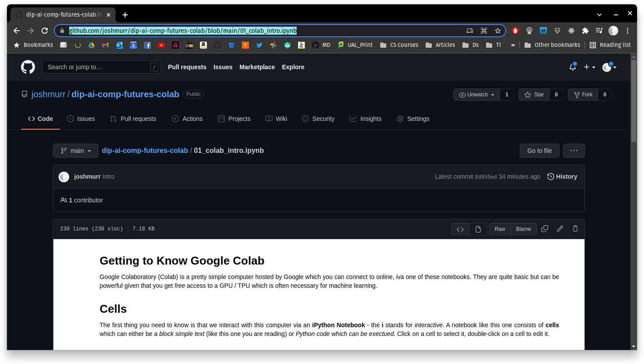Open the History link
The height and width of the screenshot is (364, 644).
(x=562, y=177)
